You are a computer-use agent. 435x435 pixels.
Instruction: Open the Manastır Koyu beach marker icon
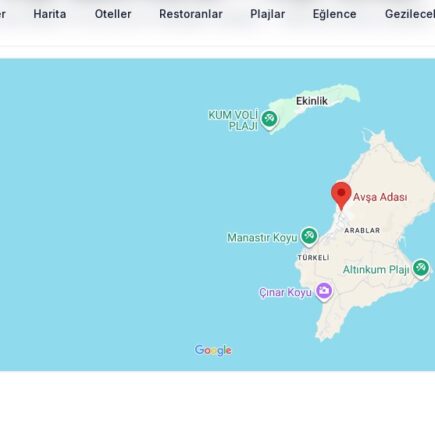[309, 237]
